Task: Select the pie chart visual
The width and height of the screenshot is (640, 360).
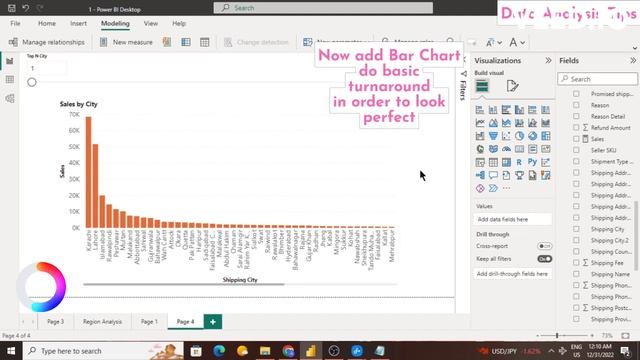Action: click(519, 136)
